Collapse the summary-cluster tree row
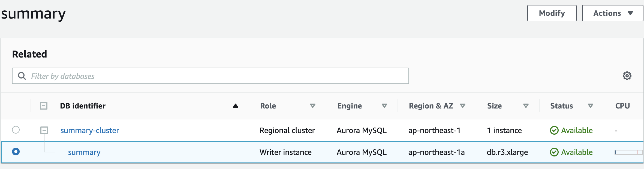 pyautogui.click(x=44, y=130)
